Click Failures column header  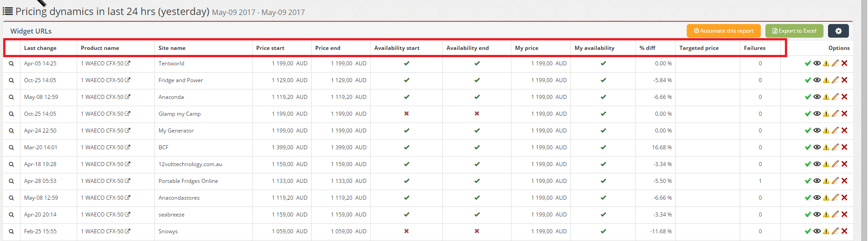coord(755,48)
